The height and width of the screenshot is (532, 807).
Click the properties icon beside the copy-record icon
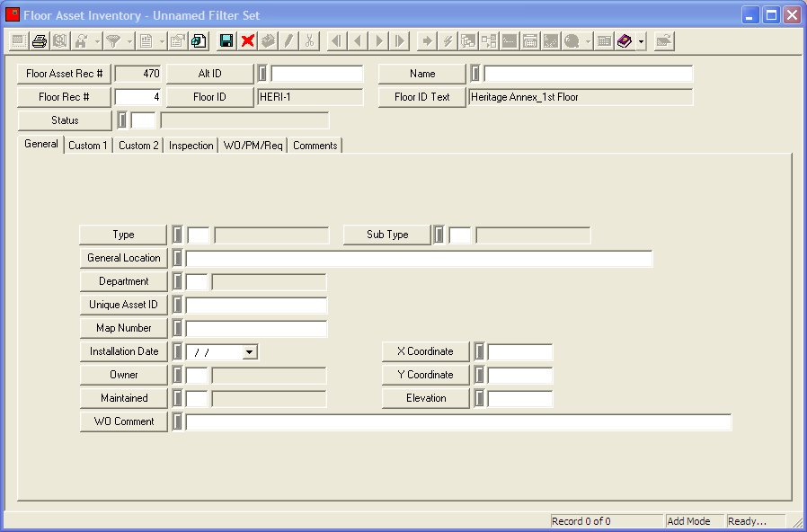point(178,41)
